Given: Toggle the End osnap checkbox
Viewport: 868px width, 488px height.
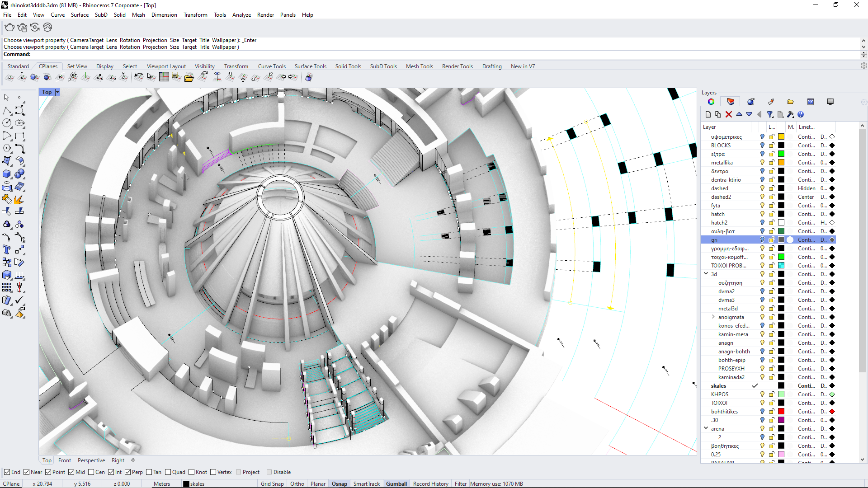Looking at the screenshot, I should [7, 472].
